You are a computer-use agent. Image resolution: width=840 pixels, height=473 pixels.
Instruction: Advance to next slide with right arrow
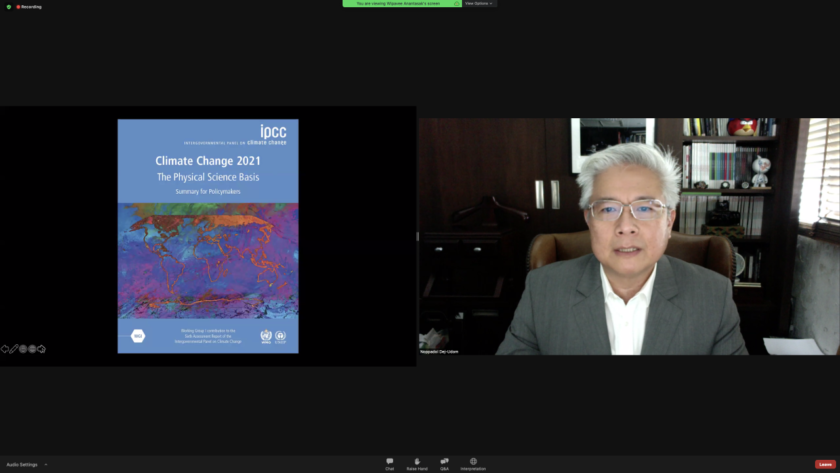(x=42, y=349)
